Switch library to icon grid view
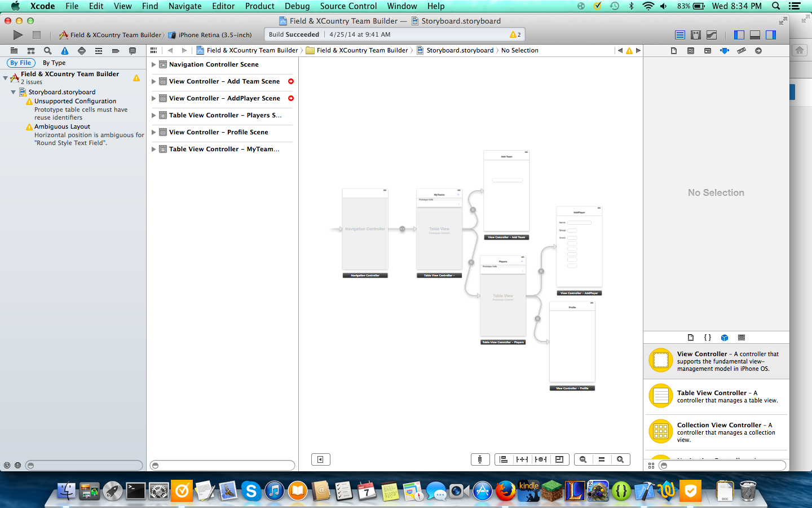The width and height of the screenshot is (812, 508). [651, 466]
